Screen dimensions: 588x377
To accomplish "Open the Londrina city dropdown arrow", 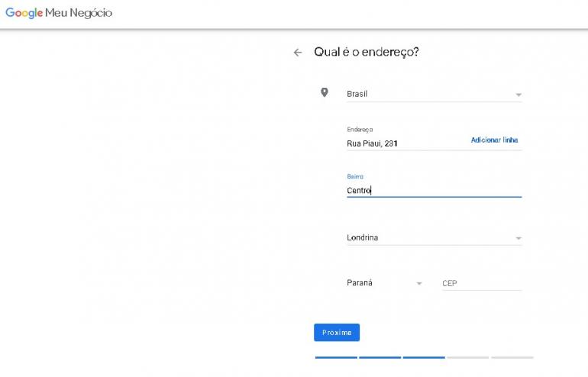I will click(x=518, y=238).
